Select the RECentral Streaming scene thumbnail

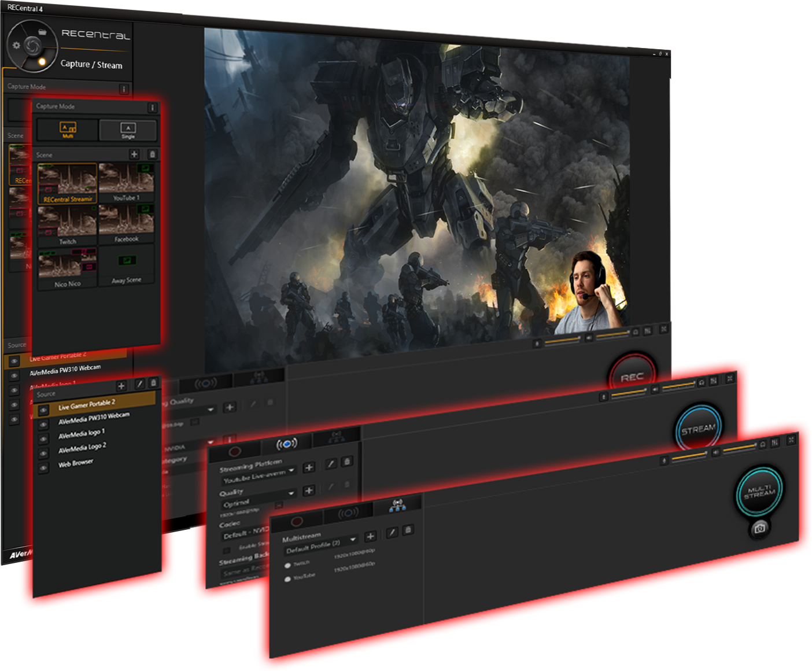67,183
